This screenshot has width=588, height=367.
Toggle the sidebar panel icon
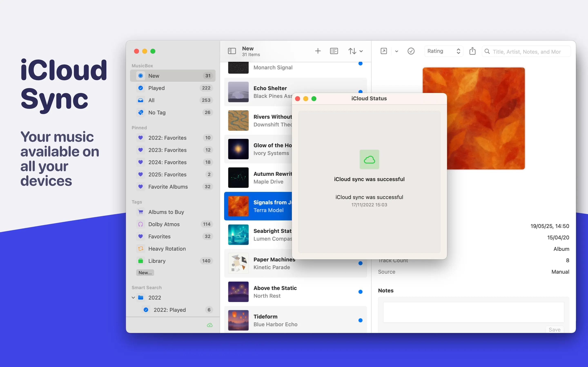pos(232,51)
